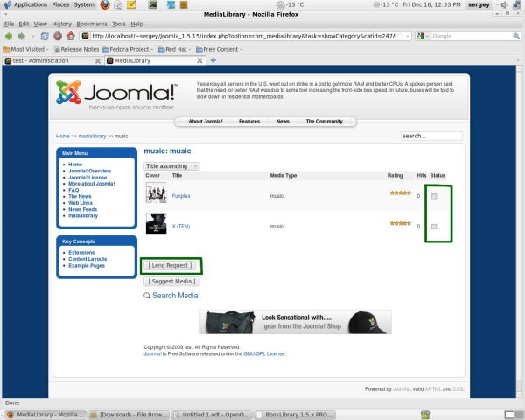This screenshot has width=525, height=420.
Task: Open the address bar history dropdown arrow
Action: 408,36
